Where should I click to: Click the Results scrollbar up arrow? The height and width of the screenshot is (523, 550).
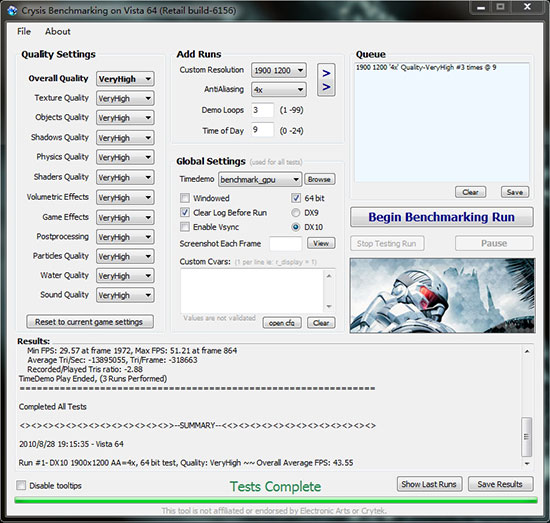pos(527,351)
